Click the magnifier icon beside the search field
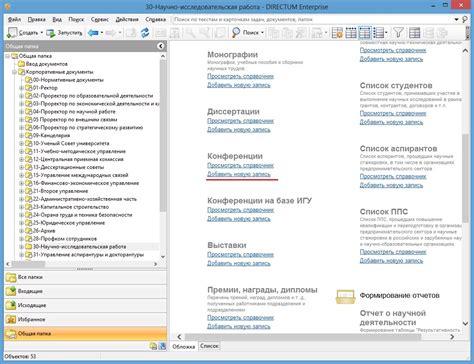Screen dimensions: 474x364 click(465, 20)
